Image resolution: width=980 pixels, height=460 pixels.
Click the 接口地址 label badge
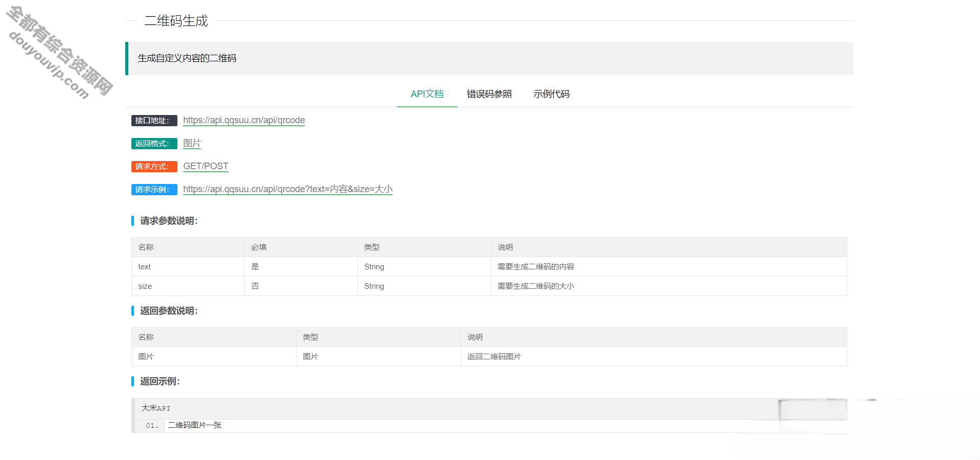154,121
